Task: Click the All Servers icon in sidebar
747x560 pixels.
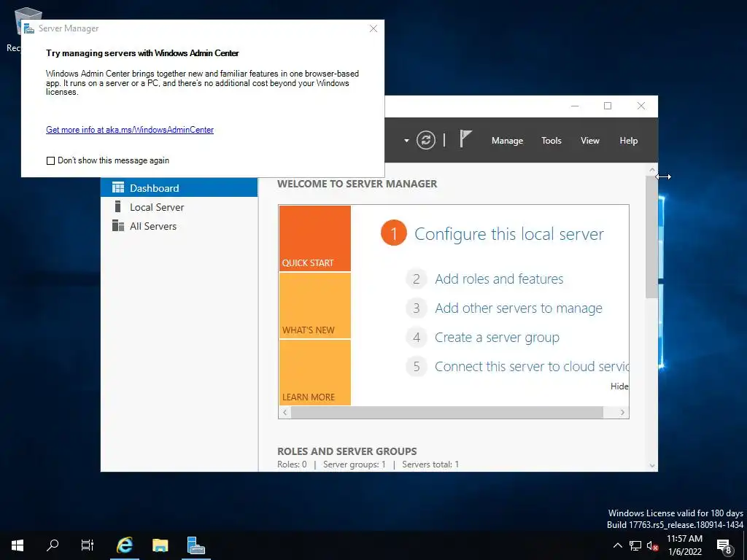Action: [x=117, y=225]
